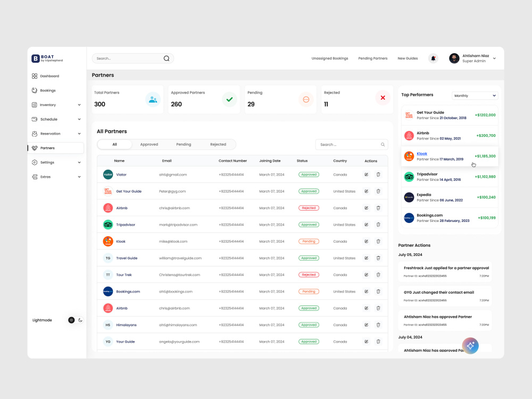Delete the Klook partner row
Viewport: 532px width, 399px height.
[x=378, y=241]
